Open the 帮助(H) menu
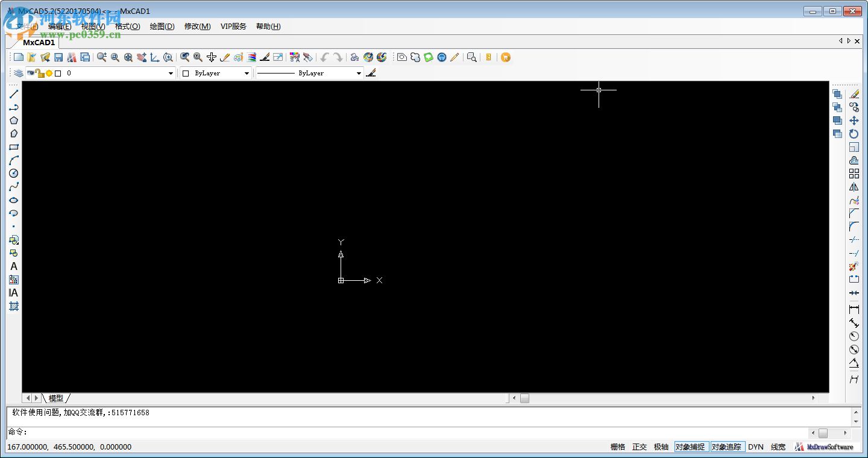The image size is (868, 458). (268, 27)
